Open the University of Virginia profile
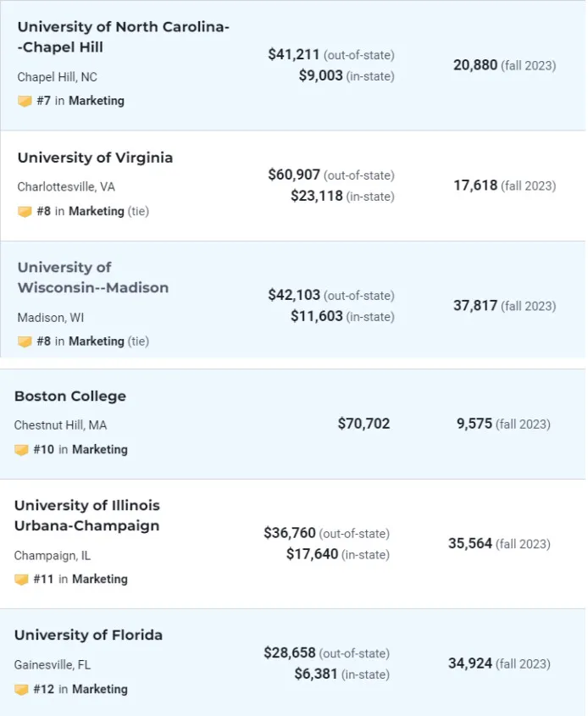The width and height of the screenshot is (588, 716). 95,158
